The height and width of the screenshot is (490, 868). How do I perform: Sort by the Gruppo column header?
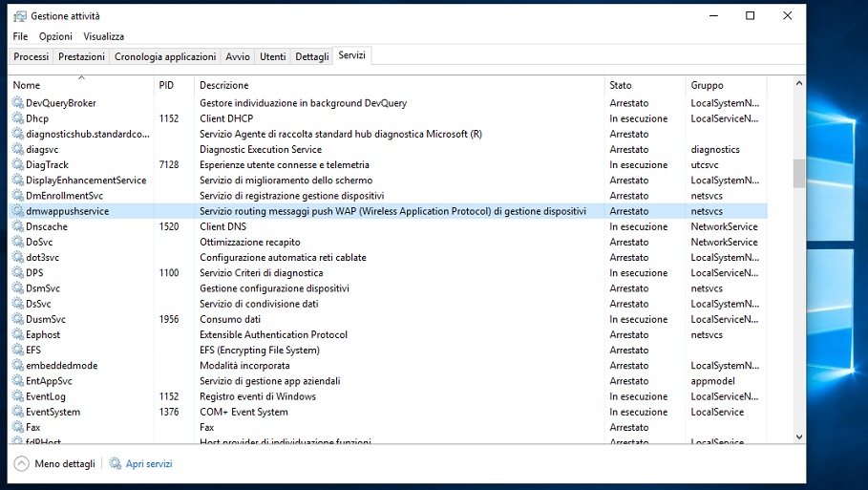point(727,85)
